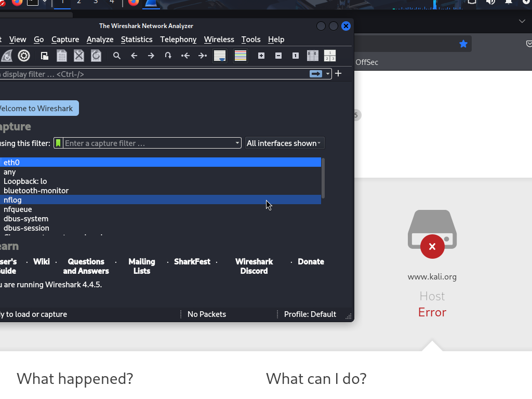The height and width of the screenshot is (399, 532).
Task: Go back in packet history
Action: click(134, 56)
